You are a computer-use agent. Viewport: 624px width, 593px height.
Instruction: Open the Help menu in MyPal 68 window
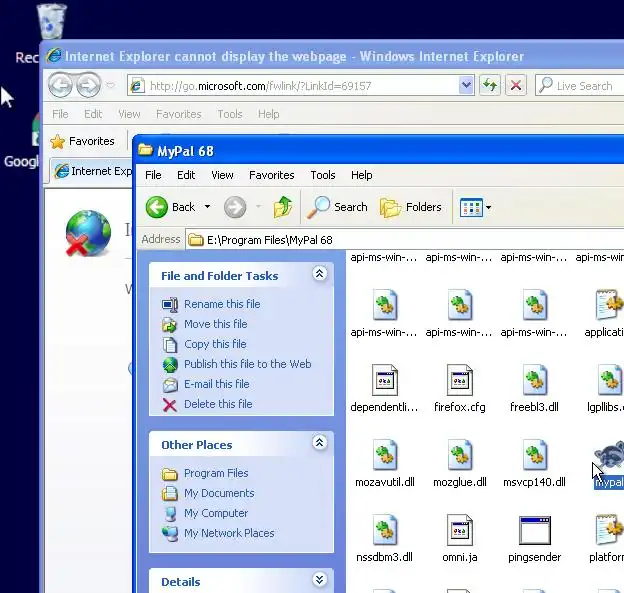coord(361,175)
